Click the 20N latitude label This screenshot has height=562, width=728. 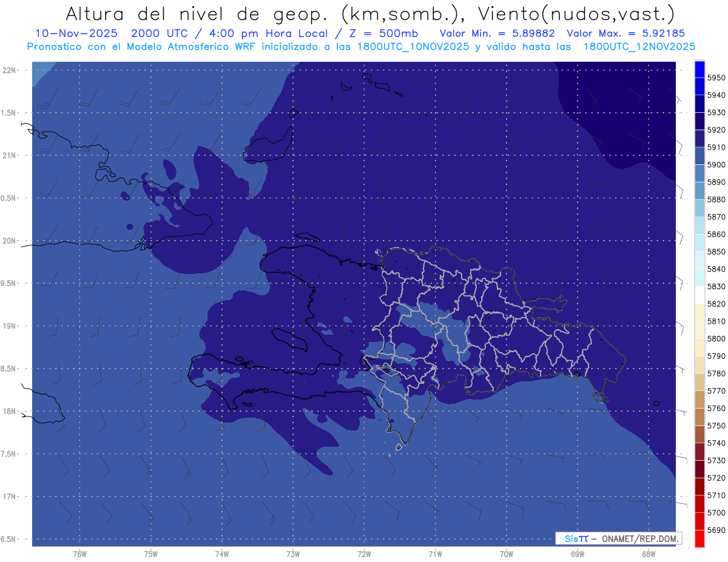tap(9, 241)
